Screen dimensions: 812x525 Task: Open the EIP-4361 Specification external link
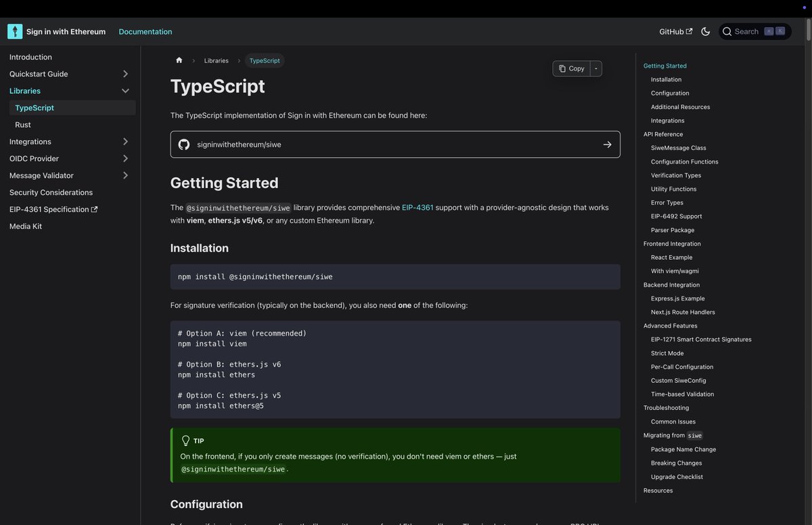tap(53, 209)
